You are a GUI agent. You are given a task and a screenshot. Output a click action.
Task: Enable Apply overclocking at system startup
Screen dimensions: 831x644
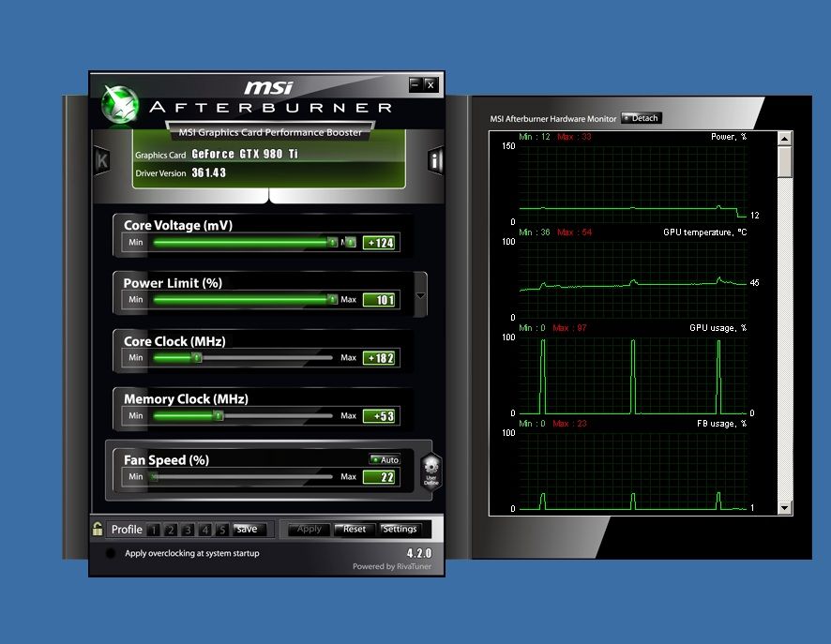coord(111,553)
